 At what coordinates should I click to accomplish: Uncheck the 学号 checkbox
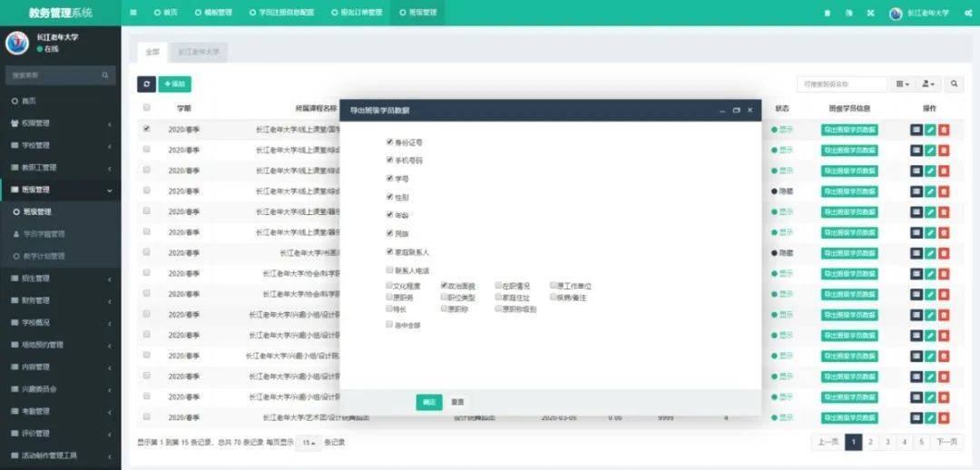point(390,178)
